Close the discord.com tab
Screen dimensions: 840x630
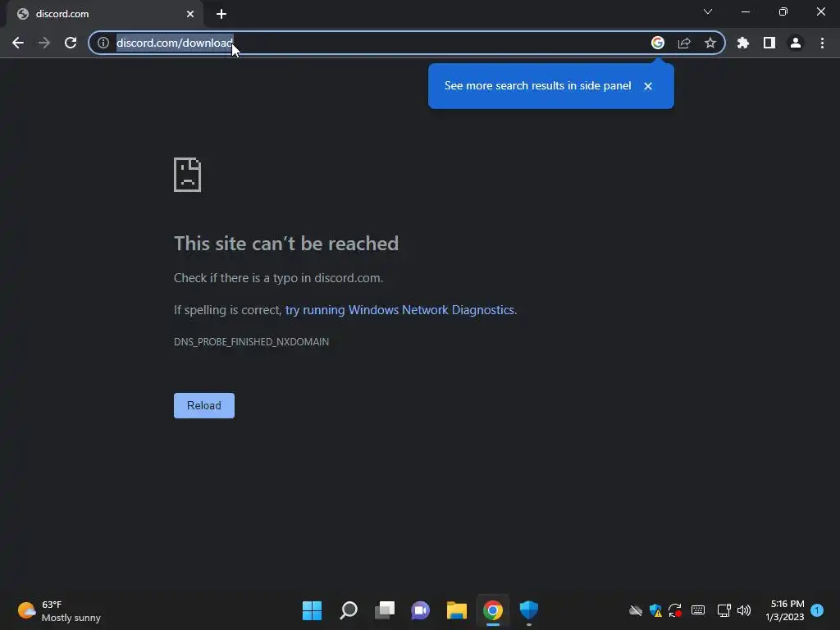190,14
